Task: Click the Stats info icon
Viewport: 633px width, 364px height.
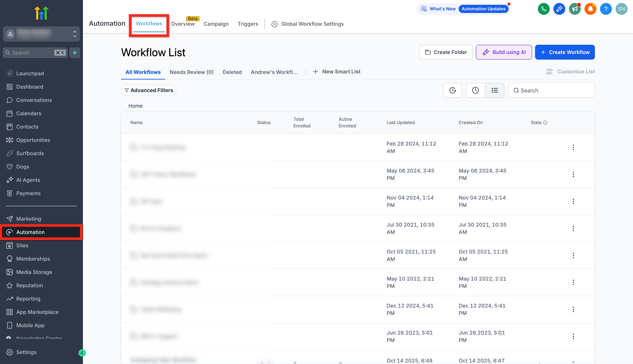Action: tap(545, 122)
